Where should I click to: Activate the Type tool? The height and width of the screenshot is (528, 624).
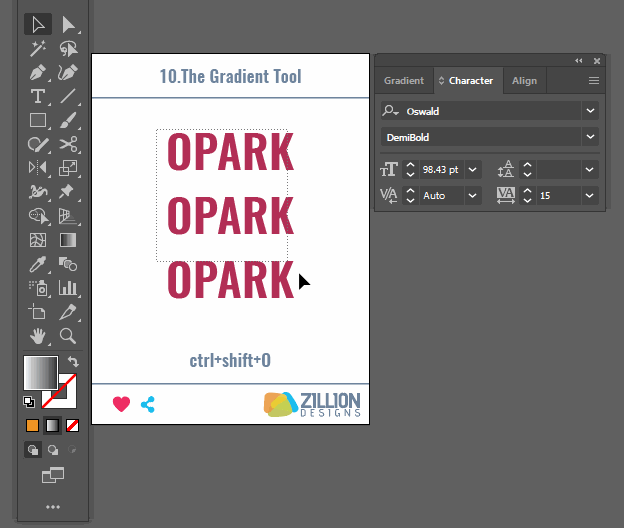[x=38, y=97]
